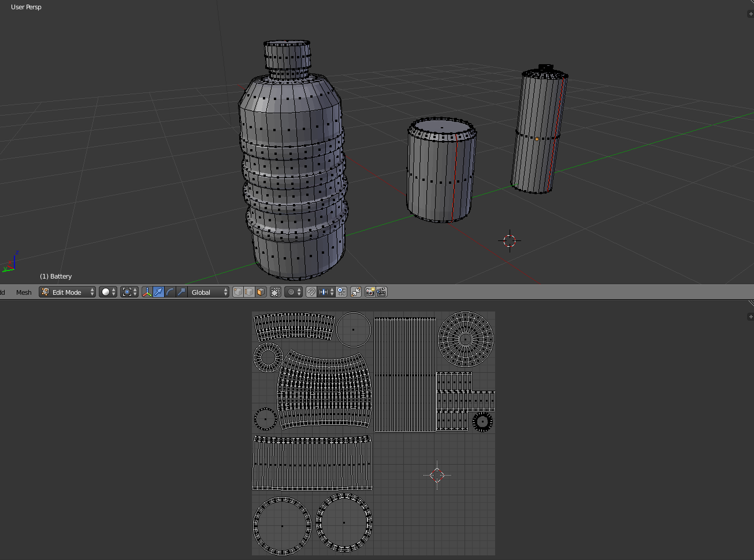Open the pivot point dropdown
This screenshot has height=560, width=754.
[x=129, y=292]
